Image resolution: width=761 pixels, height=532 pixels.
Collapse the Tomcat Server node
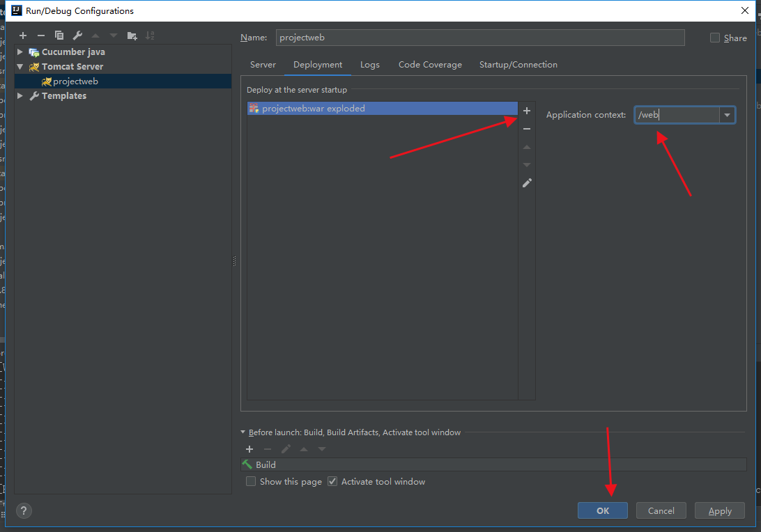(x=20, y=66)
